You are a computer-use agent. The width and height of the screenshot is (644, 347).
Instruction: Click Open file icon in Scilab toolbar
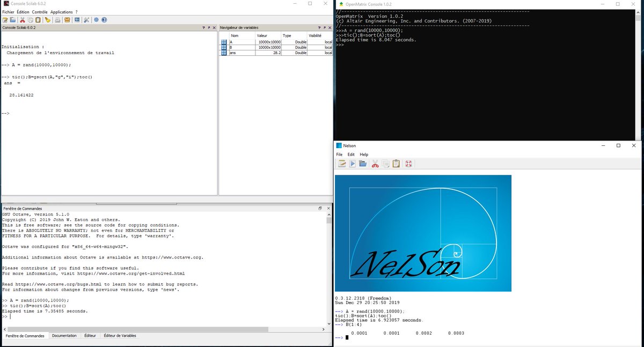[13, 20]
